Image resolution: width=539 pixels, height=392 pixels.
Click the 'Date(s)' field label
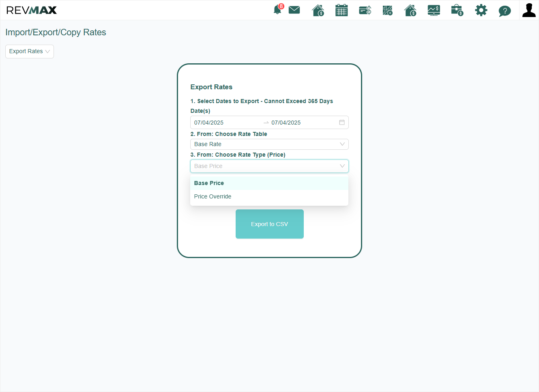click(x=200, y=111)
